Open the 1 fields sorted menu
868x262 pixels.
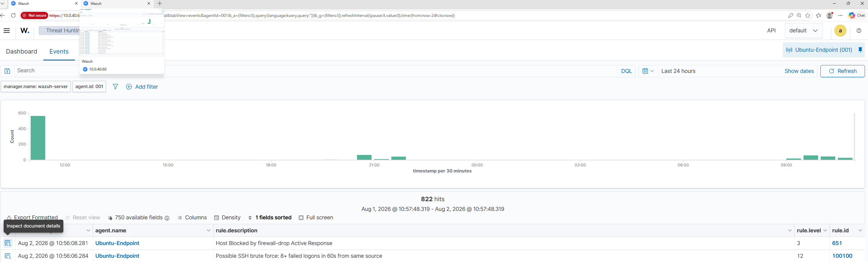269,218
